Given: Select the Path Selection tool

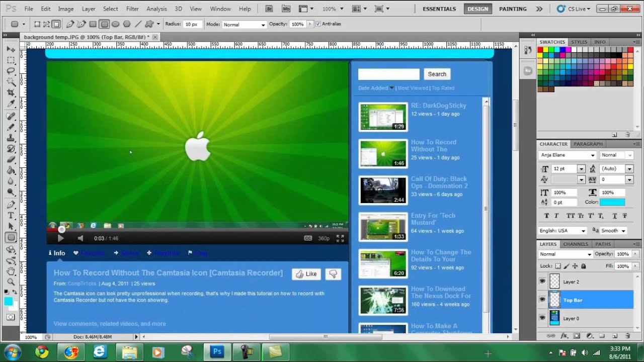Looking at the screenshot, I should (x=11, y=227).
